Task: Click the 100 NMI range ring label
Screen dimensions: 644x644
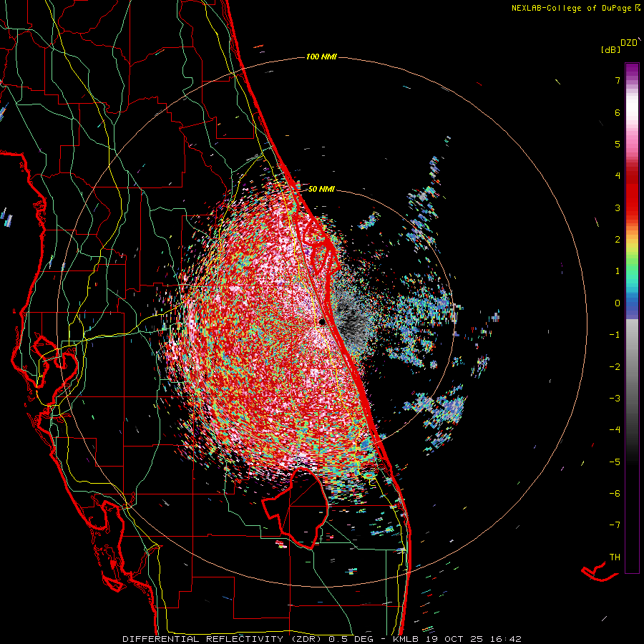Action: [x=321, y=57]
